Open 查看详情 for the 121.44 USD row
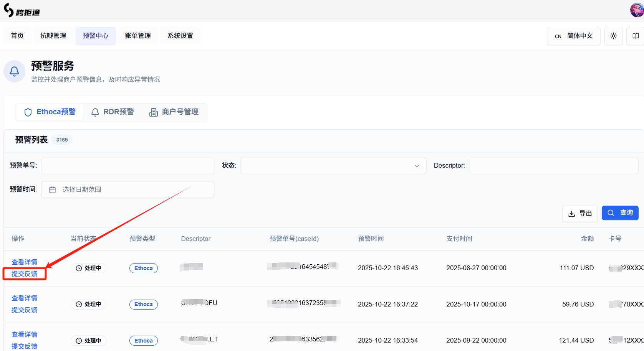 tap(24, 335)
